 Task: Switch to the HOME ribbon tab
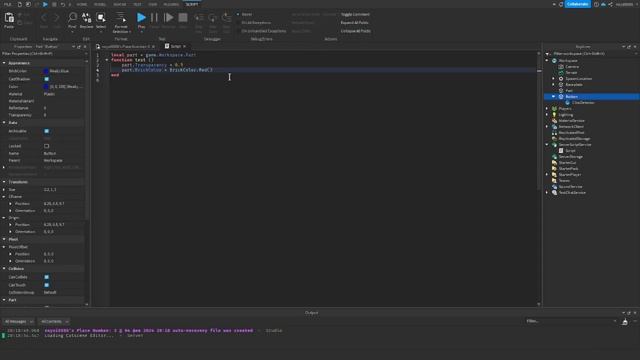pyautogui.click(x=82, y=4)
